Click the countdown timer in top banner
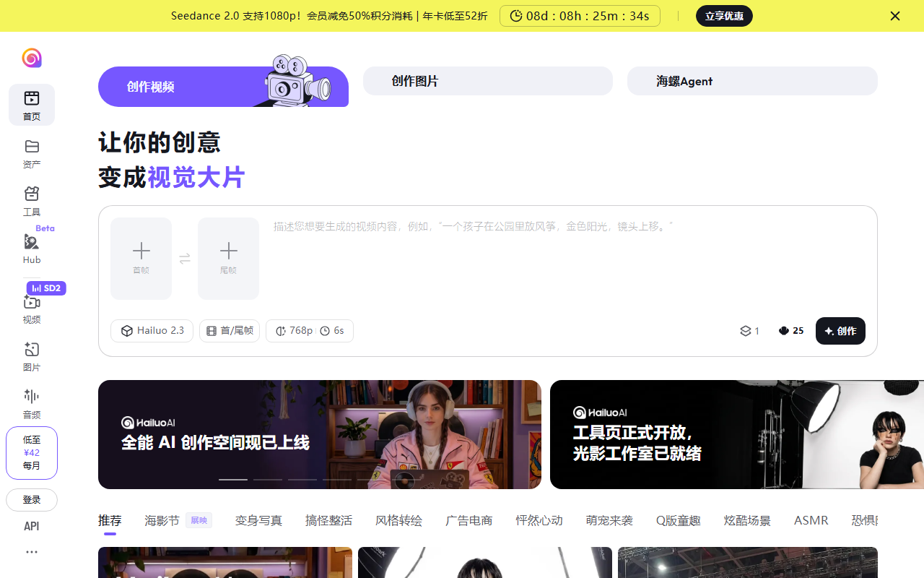The height and width of the screenshot is (578, 924). coord(580,16)
